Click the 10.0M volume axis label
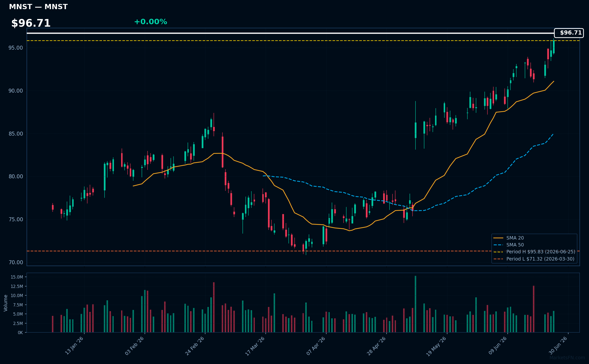This screenshot has width=589, height=364. [x=17, y=296]
